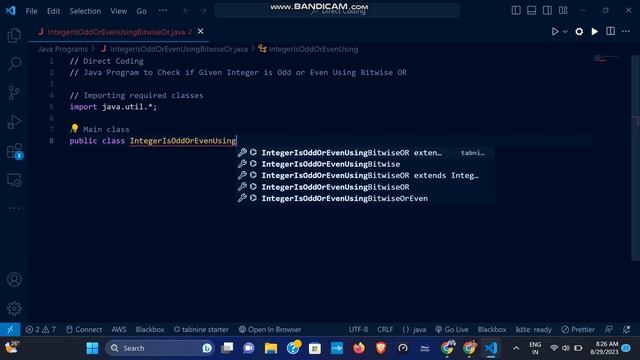The width and height of the screenshot is (640, 360).
Task: Show additional activity bar views
Action: pyautogui.click(x=14, y=208)
